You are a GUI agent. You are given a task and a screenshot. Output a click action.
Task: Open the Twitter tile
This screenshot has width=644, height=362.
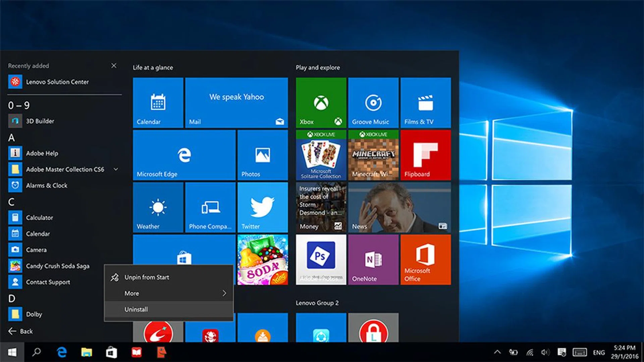(262, 207)
